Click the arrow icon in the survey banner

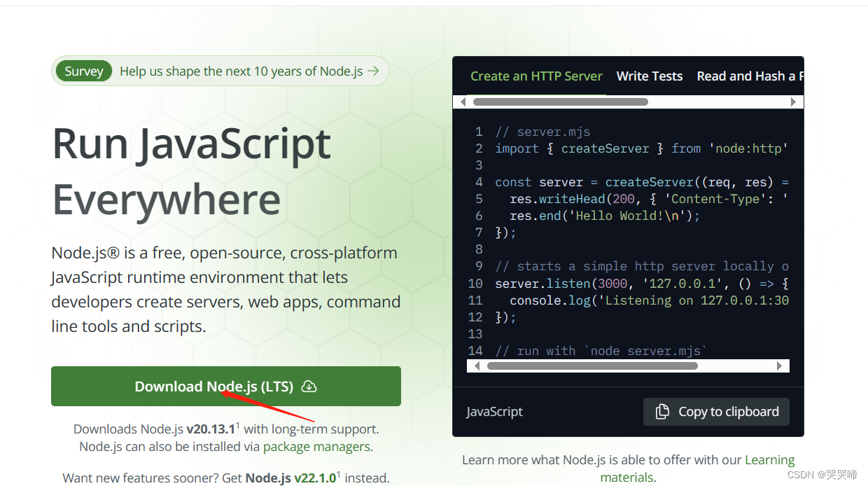point(374,71)
